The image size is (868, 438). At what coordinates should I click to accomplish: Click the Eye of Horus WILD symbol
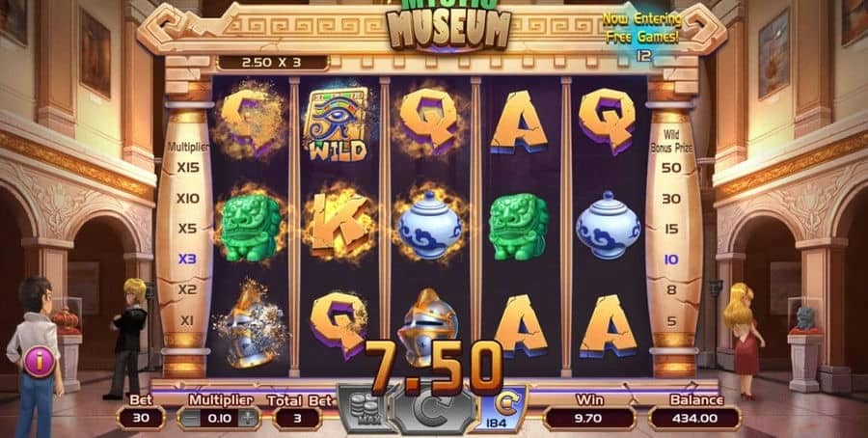click(x=337, y=125)
